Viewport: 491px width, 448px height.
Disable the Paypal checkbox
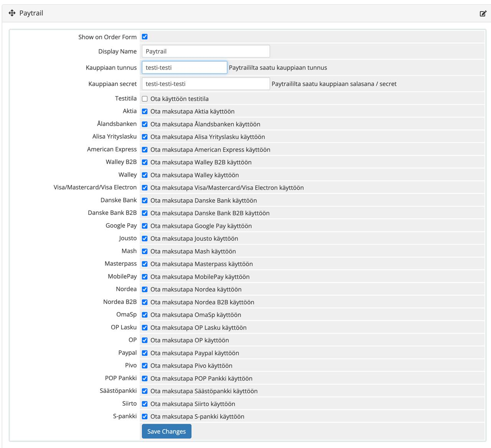[x=145, y=353]
